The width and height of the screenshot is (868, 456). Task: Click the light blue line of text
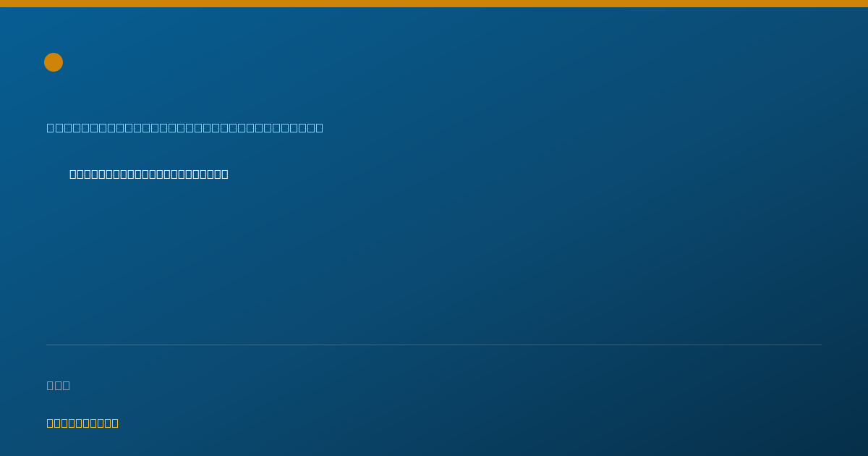coord(185,128)
